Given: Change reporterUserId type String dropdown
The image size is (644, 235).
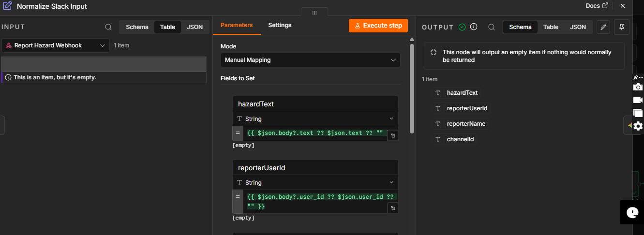Looking at the screenshot, I should (x=315, y=183).
